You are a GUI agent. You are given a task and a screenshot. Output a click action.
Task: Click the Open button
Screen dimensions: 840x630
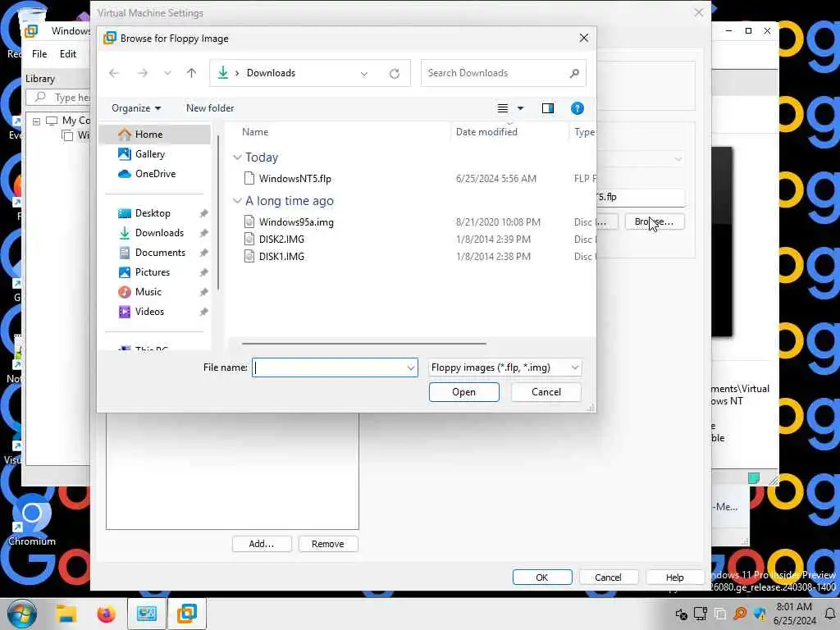[x=464, y=392]
